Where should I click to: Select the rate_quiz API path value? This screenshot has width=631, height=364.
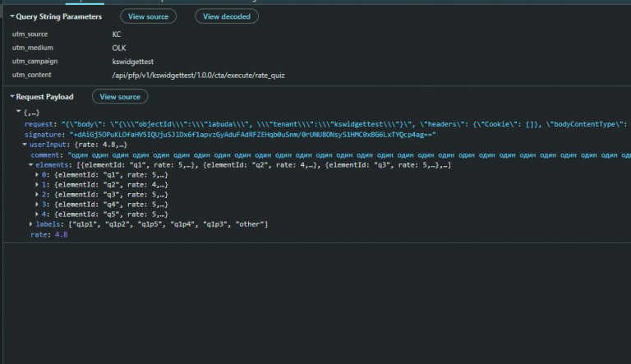coord(198,76)
